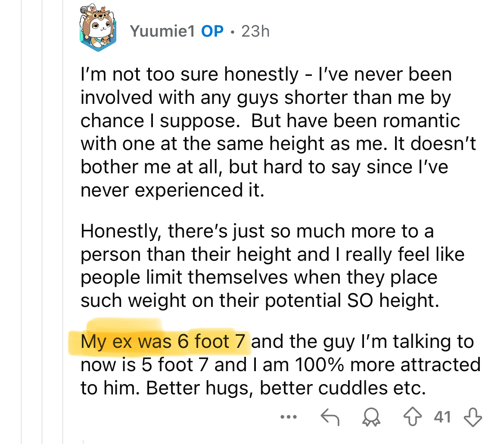Click the words "never experienced it."
Screen dimensions: 504x444
click(172, 190)
